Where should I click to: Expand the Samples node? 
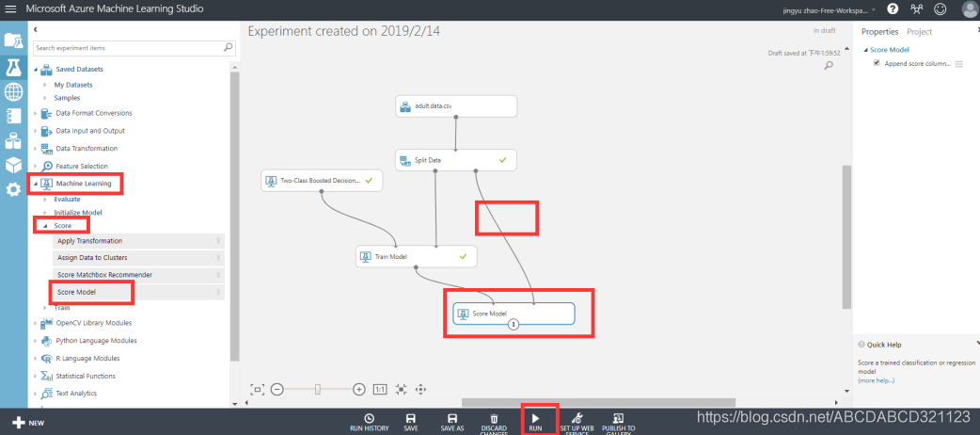45,98
